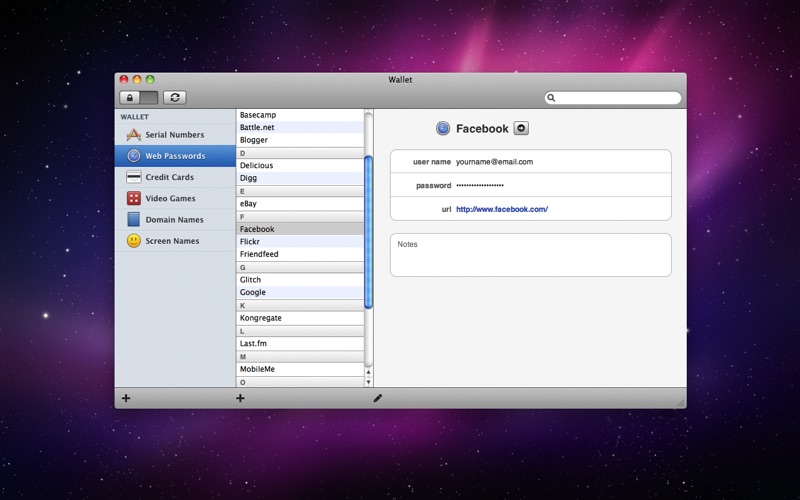The width and height of the screenshot is (800, 500).
Task: Click the Web Passwords sidebar item
Action: [174, 156]
